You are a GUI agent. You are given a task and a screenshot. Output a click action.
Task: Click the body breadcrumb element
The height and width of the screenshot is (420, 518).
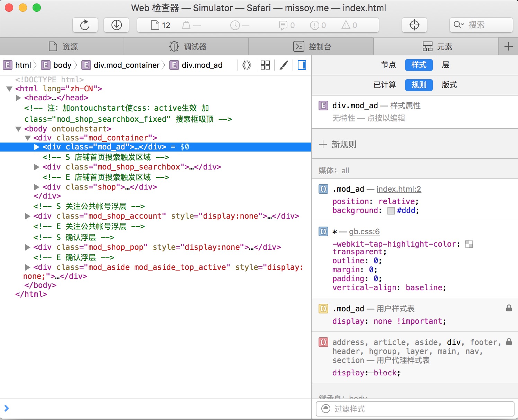56,65
